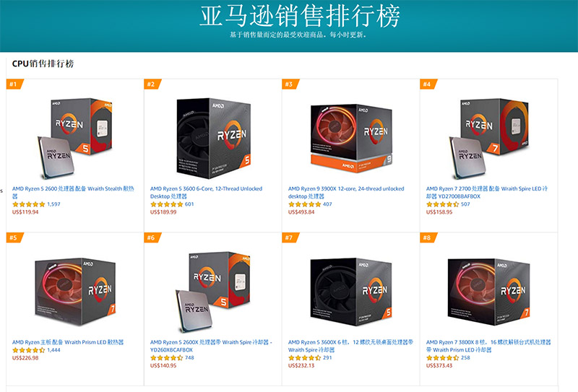Open the 407 reviews count link

(327, 204)
